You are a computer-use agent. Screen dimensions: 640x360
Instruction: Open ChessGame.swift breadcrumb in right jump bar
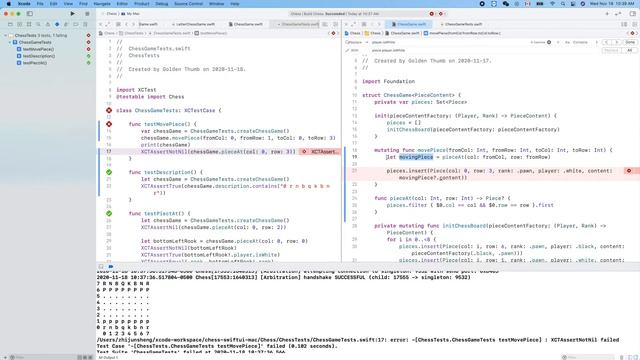402,33
